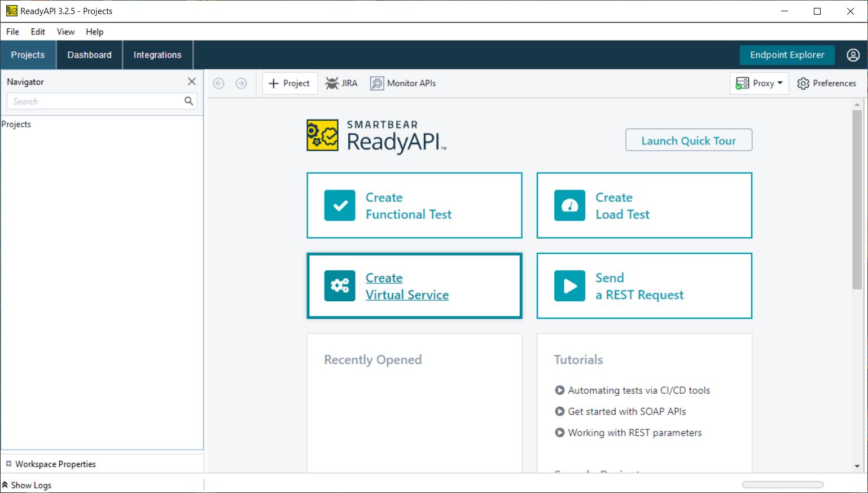868x493 pixels.
Task: Open the Working with REST parameters tutorial
Action: point(635,433)
